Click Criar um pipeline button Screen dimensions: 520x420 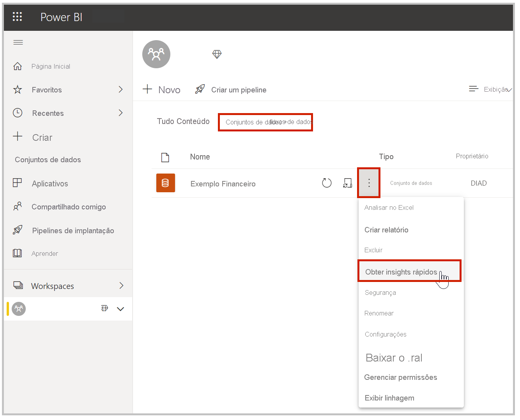tap(231, 90)
